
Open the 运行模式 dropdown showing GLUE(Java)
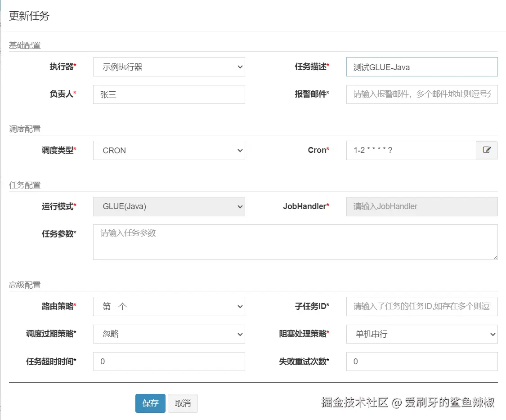(x=169, y=206)
